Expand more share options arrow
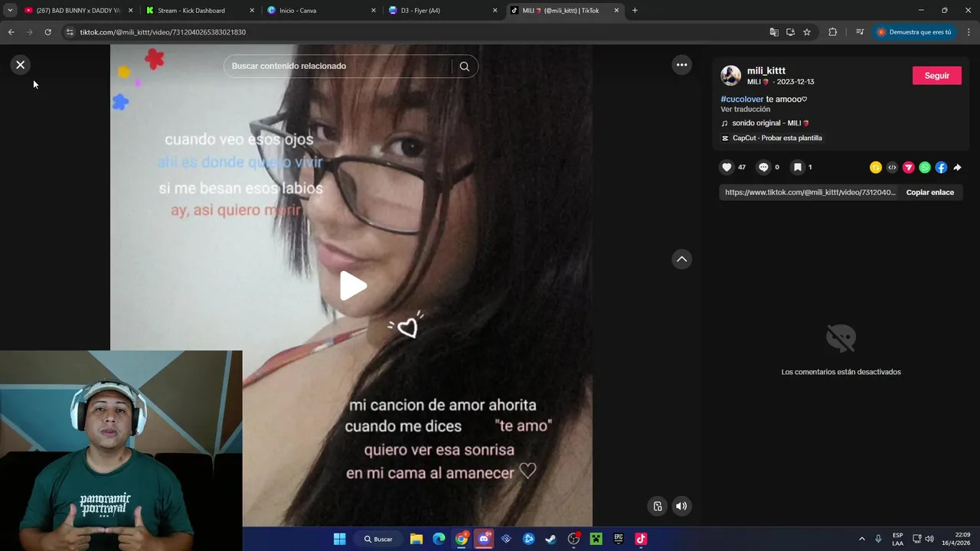The height and width of the screenshot is (551, 980). (x=957, y=168)
